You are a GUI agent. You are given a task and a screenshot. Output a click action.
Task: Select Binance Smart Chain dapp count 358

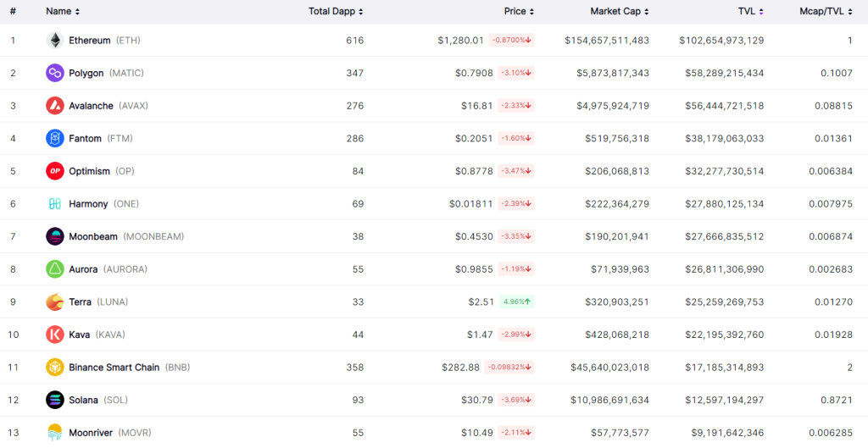click(355, 368)
